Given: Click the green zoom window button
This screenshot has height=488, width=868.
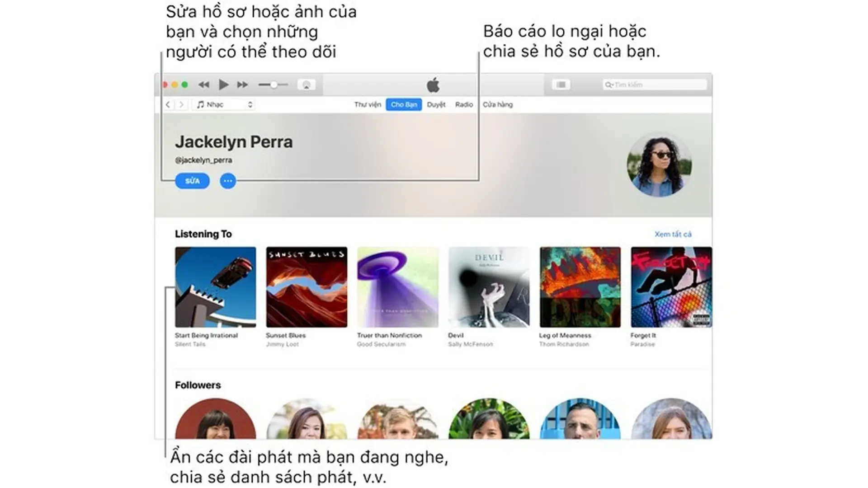Looking at the screenshot, I should (x=184, y=84).
